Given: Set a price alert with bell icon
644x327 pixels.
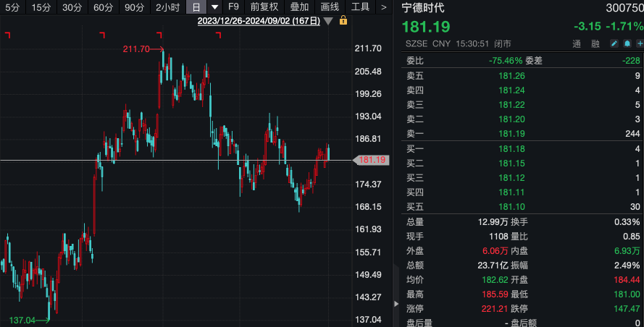Looking at the screenshot, I should tap(627, 43).
